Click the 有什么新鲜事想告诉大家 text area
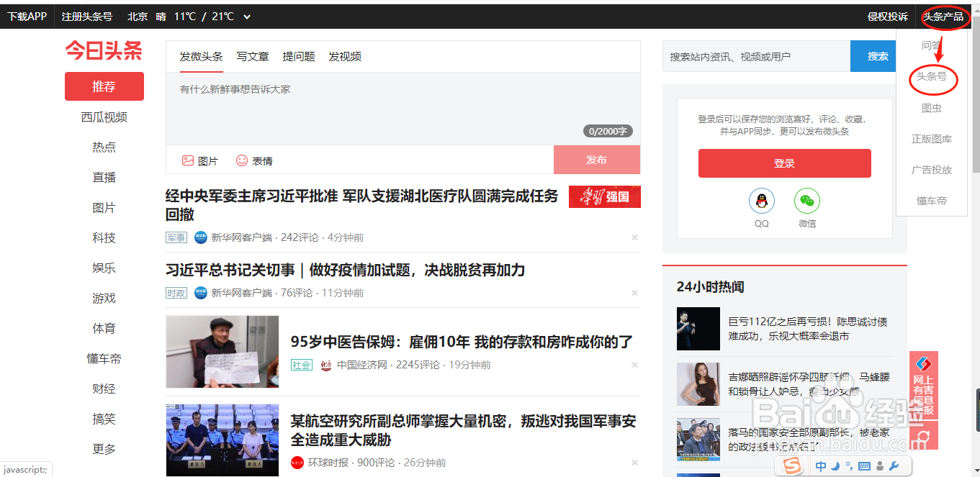This screenshot has width=980, height=477. [x=403, y=108]
